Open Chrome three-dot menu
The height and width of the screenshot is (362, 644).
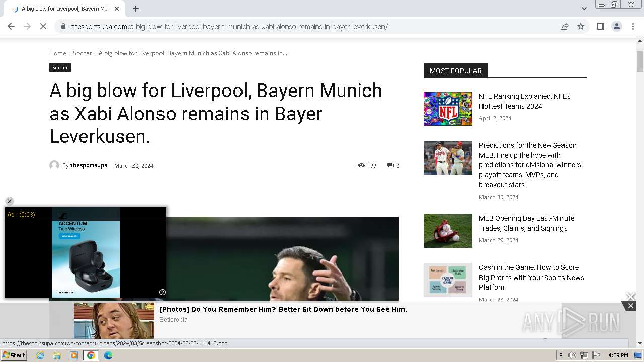633,26
